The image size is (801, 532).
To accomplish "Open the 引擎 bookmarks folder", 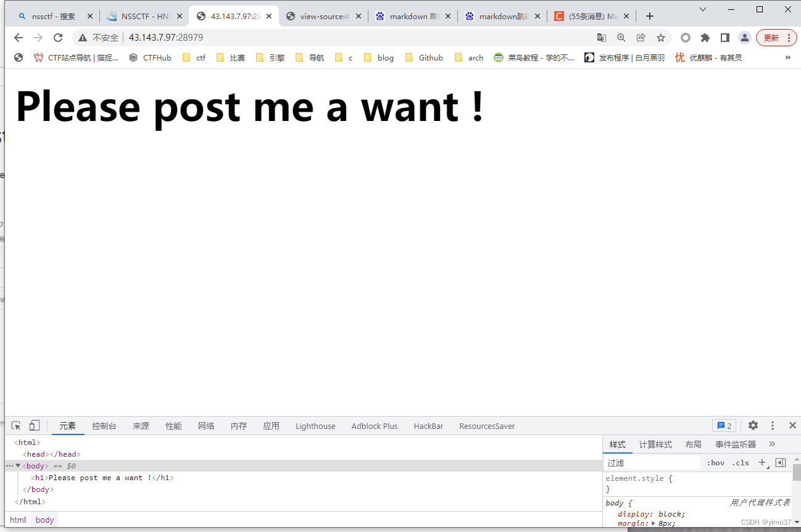I will tap(270, 57).
